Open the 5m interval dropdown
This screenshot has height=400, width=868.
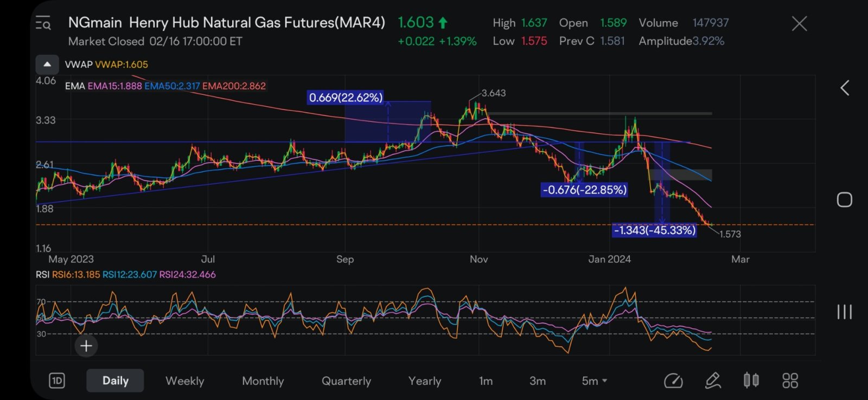coord(594,381)
